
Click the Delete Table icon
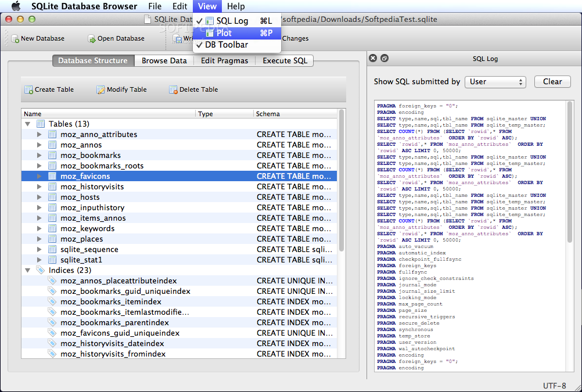point(173,89)
